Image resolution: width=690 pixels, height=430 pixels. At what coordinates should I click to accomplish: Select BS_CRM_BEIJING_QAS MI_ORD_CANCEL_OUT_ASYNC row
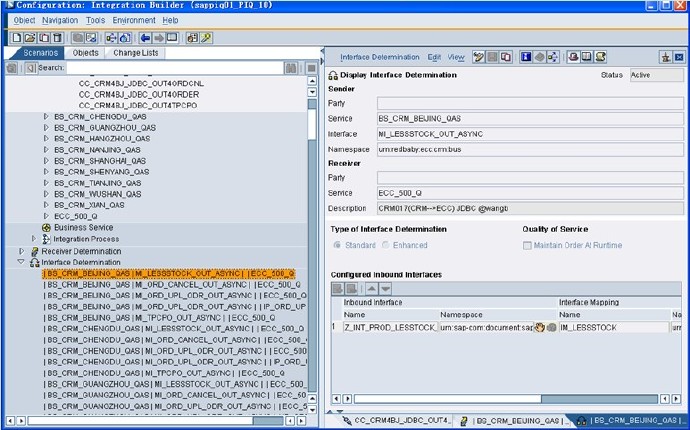tap(172, 285)
